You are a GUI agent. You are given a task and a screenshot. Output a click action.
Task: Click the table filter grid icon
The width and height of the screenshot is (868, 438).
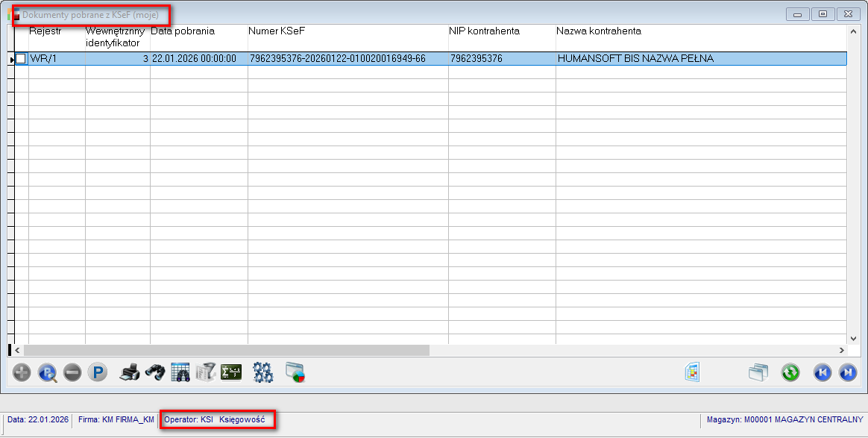point(180,372)
